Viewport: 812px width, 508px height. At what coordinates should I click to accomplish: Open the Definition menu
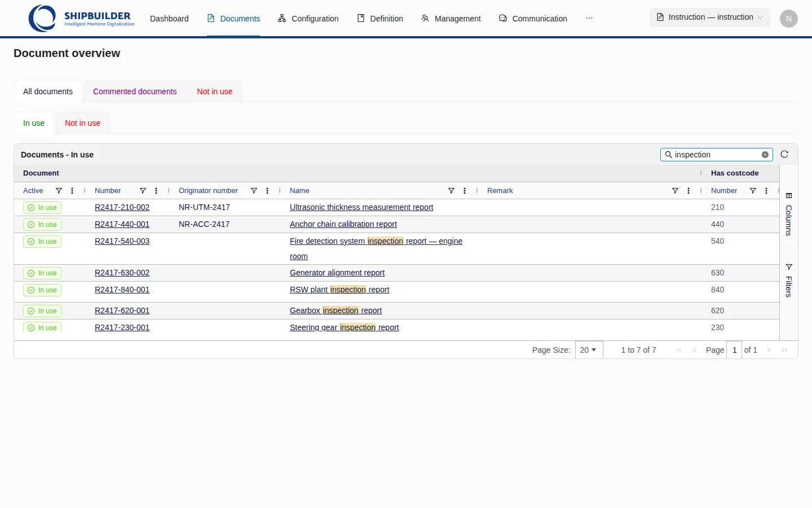(x=380, y=19)
